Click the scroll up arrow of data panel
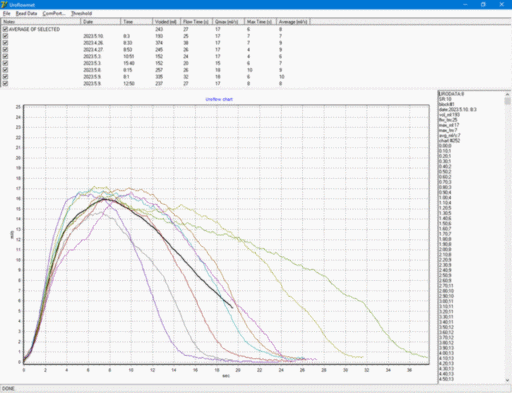 click(508, 94)
